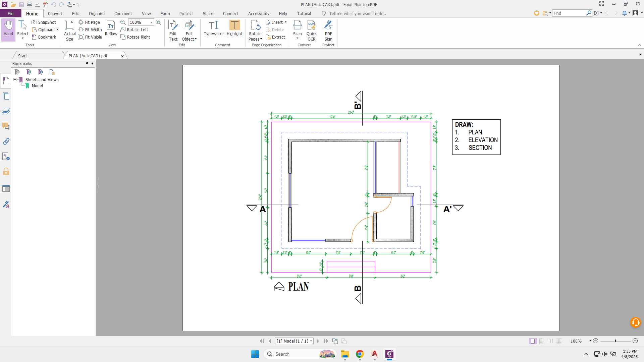This screenshot has height=362, width=644.
Task: Open the Security lock panel
Action: (x=6, y=172)
